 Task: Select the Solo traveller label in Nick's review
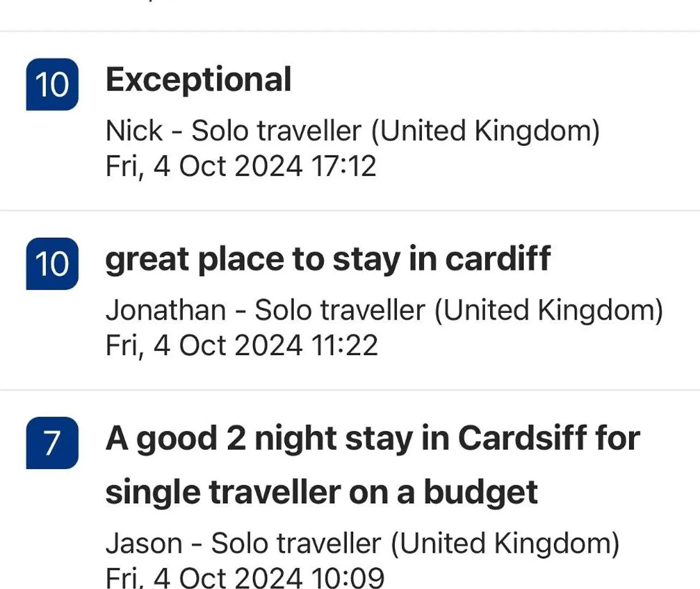pos(276,131)
